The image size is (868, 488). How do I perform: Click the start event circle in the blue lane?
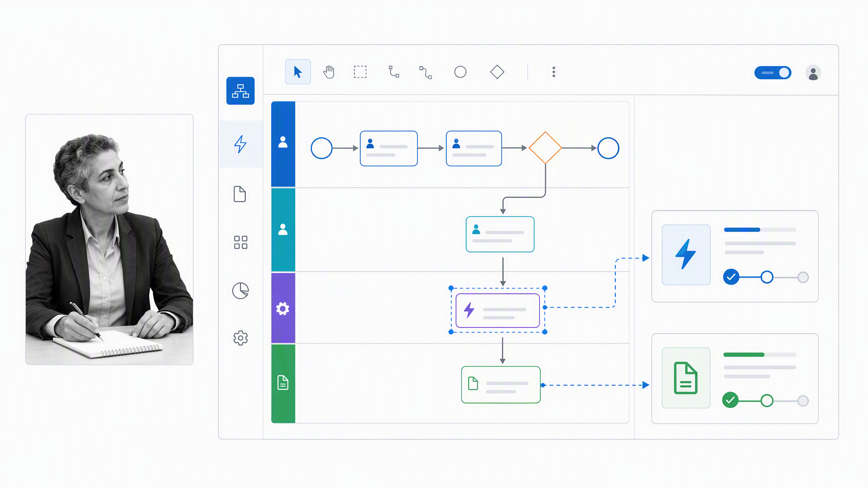point(322,148)
